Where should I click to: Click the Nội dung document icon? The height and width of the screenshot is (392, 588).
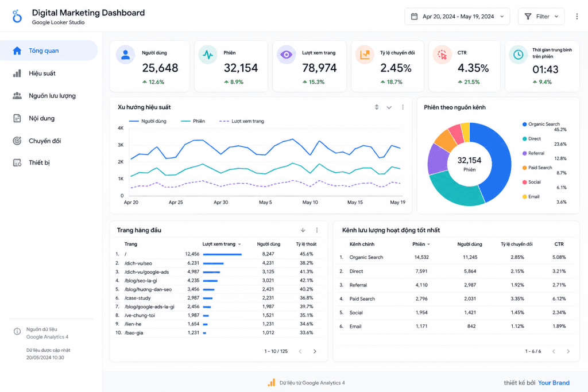pyautogui.click(x=17, y=118)
